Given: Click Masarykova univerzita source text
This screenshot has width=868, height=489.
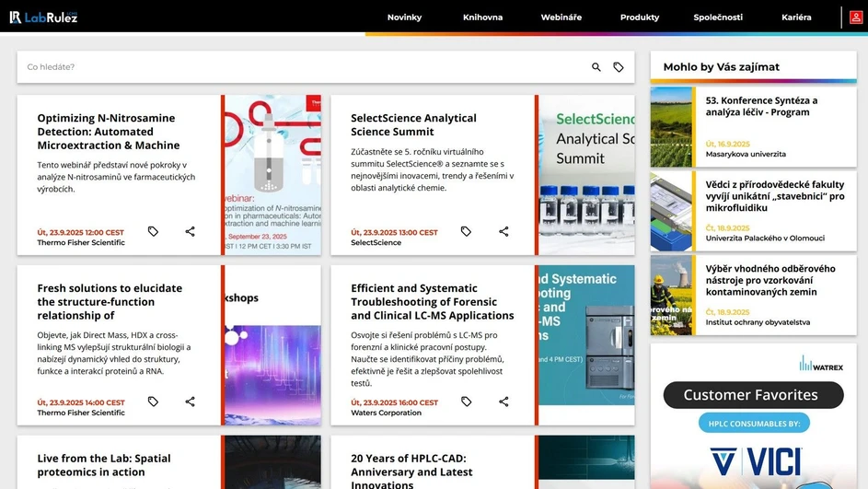Looking at the screenshot, I should 746,154.
